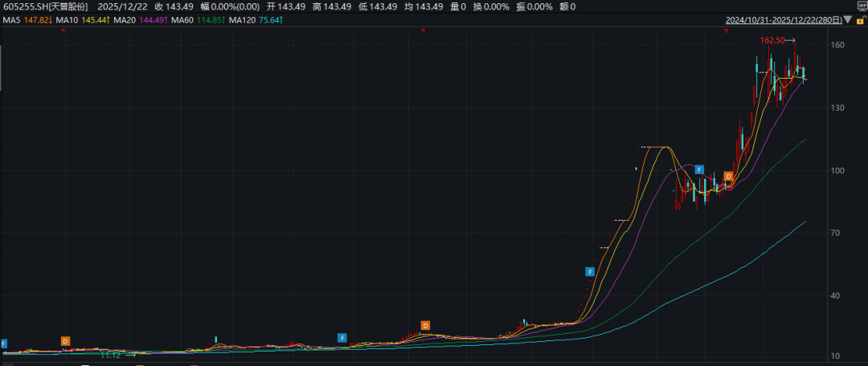
Task: Click the blue F marker beside the orange D marker
Action: coord(699,169)
